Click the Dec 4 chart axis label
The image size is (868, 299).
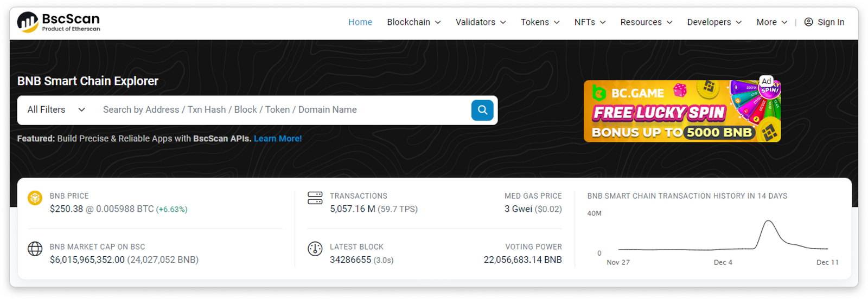point(723,262)
